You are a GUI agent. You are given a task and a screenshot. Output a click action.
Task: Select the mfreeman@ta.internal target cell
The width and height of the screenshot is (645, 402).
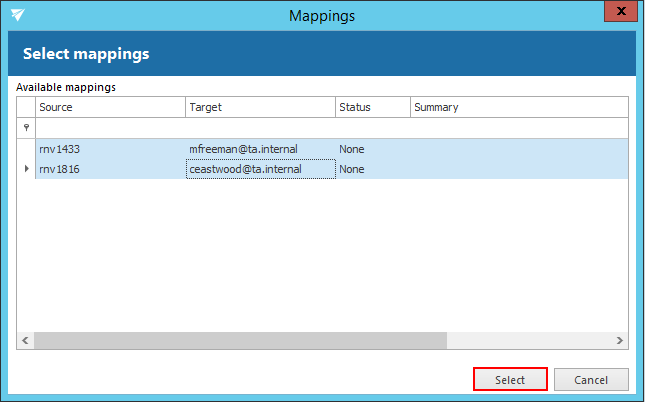260,149
